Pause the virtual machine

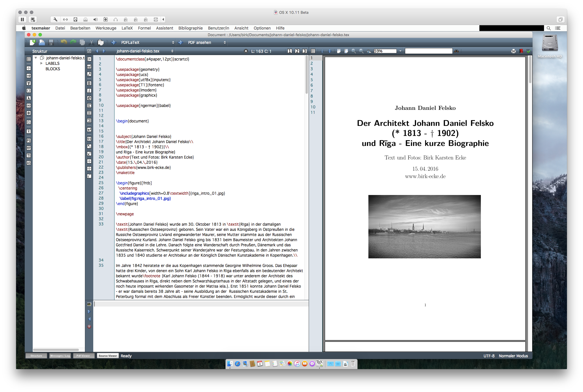pyautogui.click(x=22, y=19)
